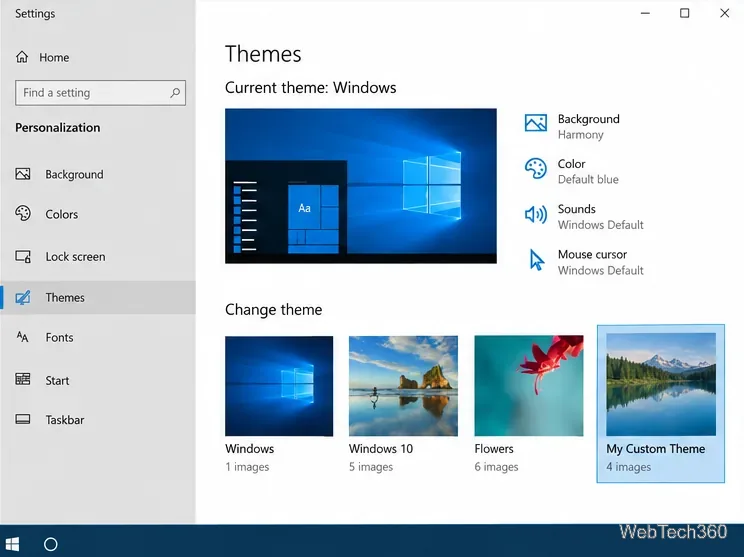Click the Taskbar icon in sidebar

click(x=23, y=419)
